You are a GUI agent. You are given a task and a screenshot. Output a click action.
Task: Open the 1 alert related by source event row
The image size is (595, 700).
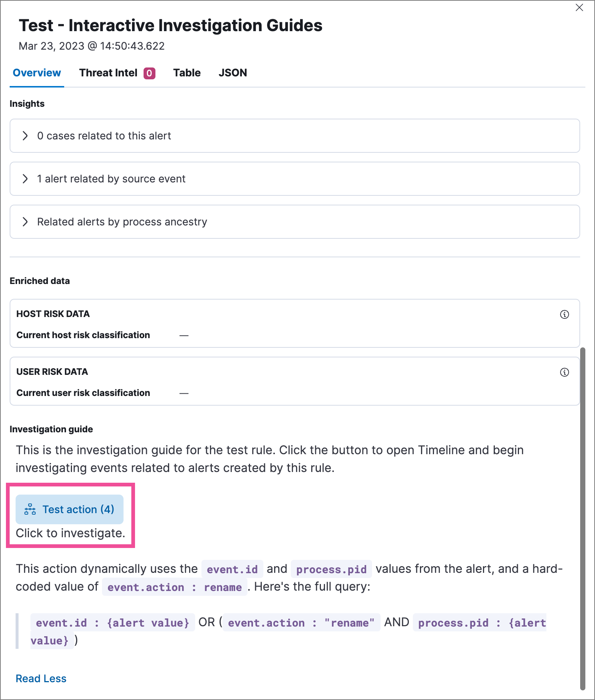[x=295, y=179]
